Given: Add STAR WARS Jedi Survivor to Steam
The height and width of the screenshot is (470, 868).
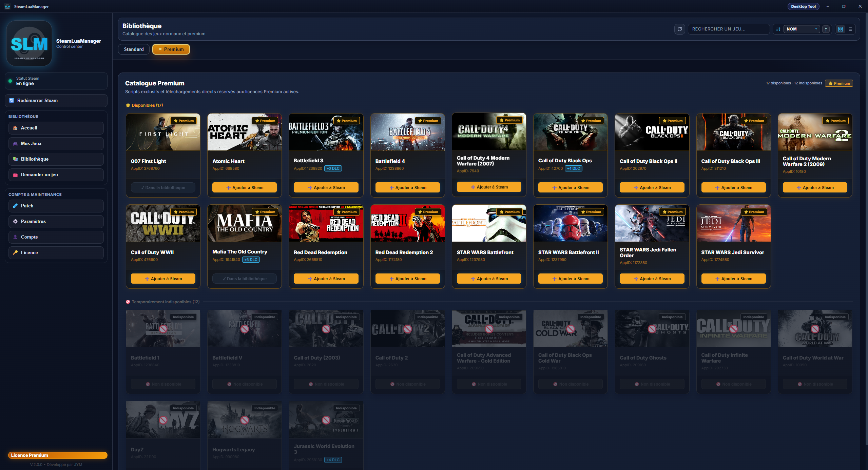Looking at the screenshot, I should coord(733,279).
